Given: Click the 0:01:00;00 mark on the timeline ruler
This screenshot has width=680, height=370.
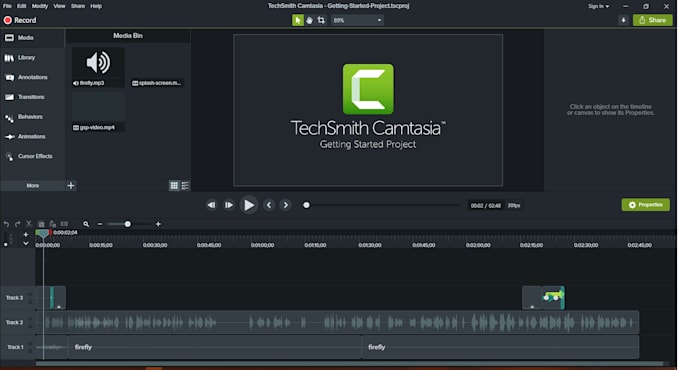Looking at the screenshot, I should tap(262, 246).
